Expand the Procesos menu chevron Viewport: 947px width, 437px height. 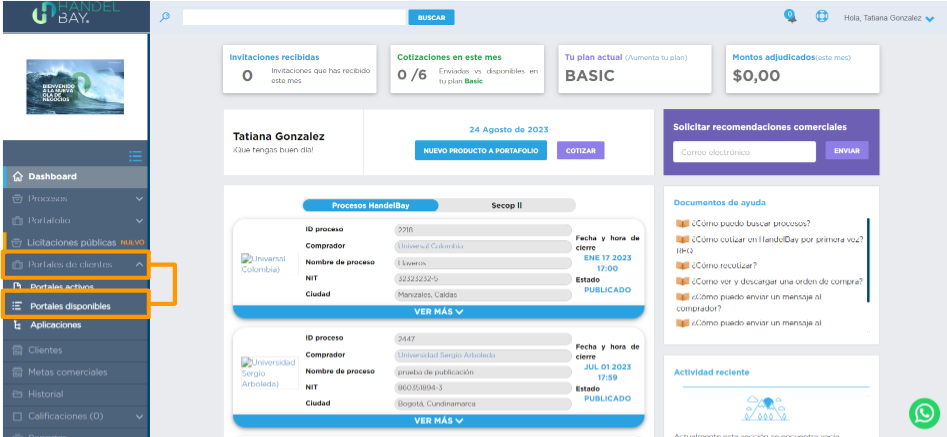click(x=140, y=199)
